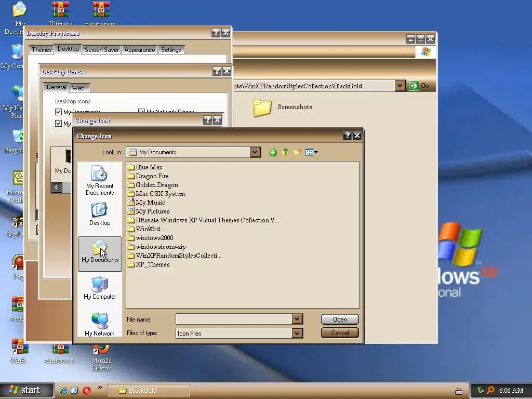This screenshot has height=399, width=532.
Task: Switch to the Desktop tab
Action: pos(68,49)
